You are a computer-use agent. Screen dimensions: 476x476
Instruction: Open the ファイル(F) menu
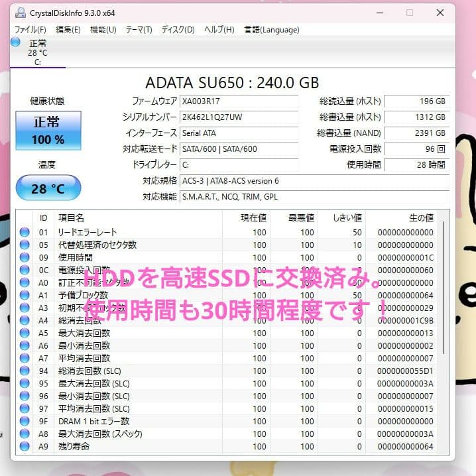tap(30, 30)
